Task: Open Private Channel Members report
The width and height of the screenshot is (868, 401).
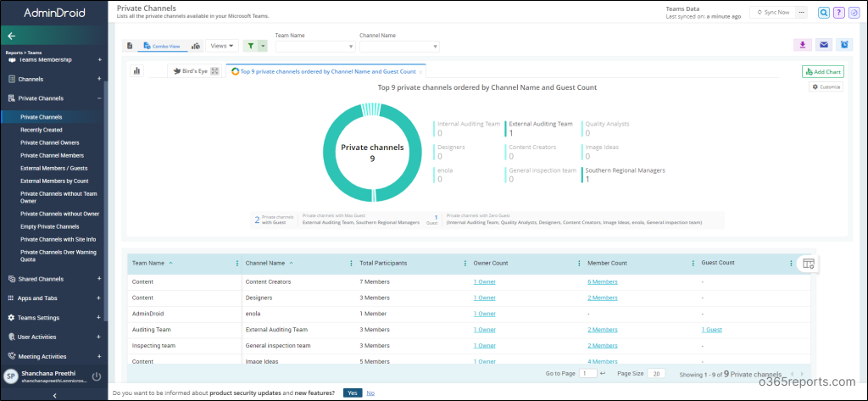Action: click(52, 156)
